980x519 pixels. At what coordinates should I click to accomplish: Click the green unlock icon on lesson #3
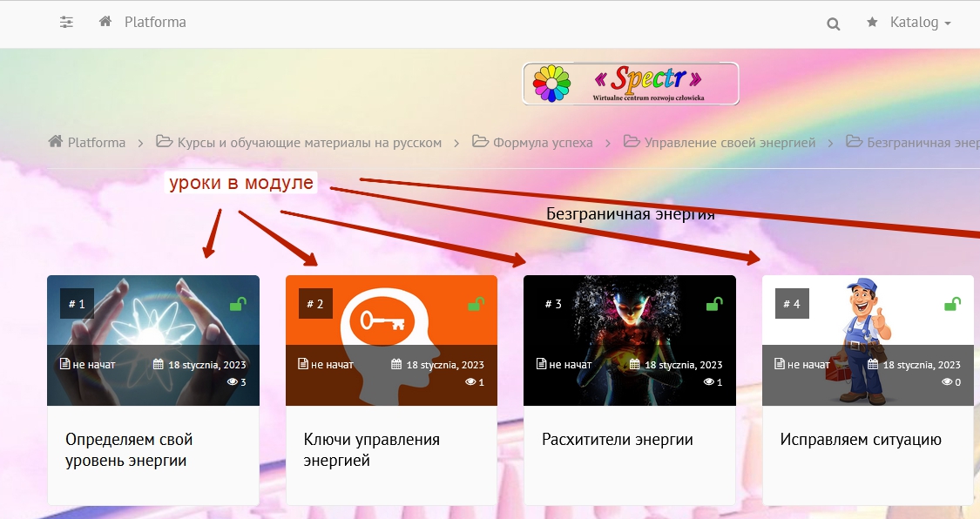[x=714, y=304]
